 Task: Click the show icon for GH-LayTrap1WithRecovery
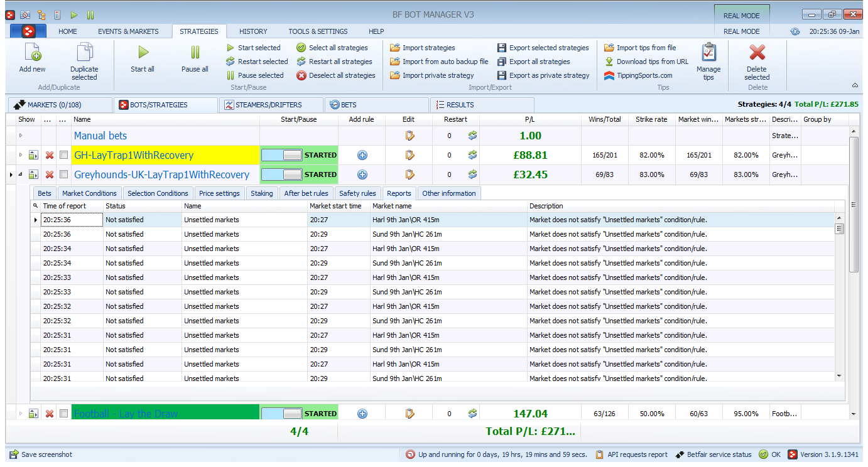34,155
